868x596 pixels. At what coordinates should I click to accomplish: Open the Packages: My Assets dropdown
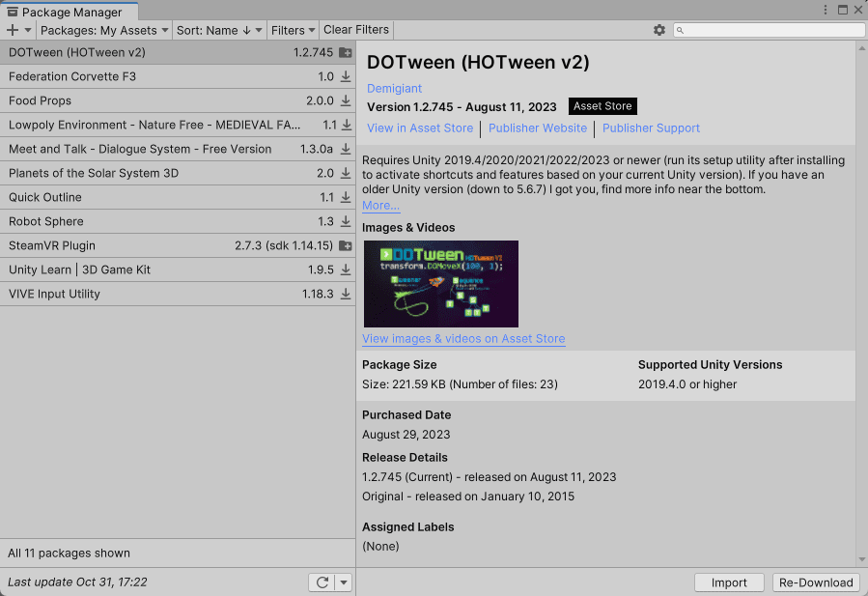pos(104,30)
